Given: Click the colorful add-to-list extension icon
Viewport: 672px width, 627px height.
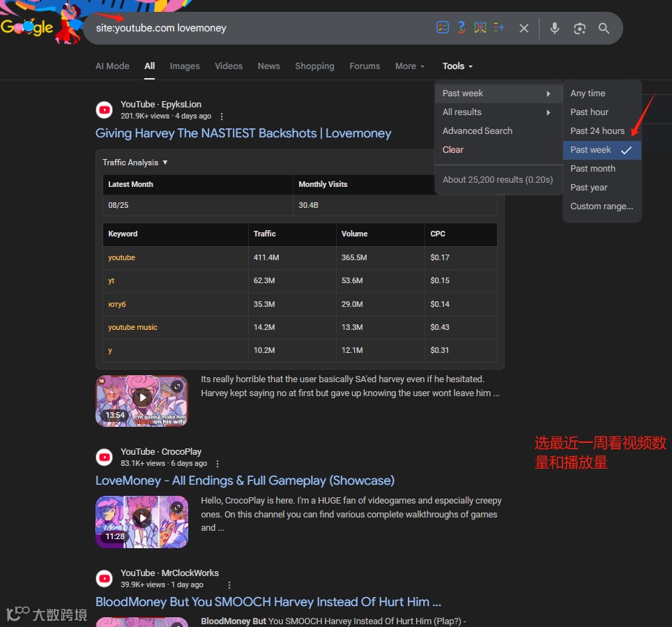Looking at the screenshot, I should (x=499, y=28).
